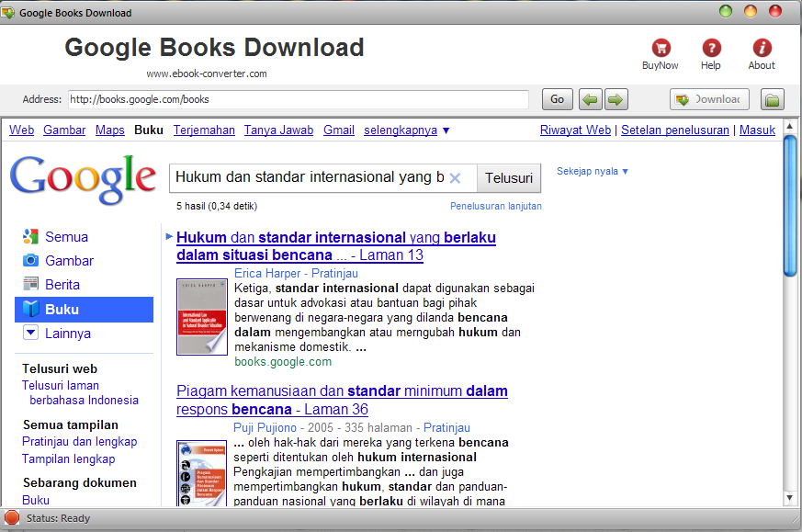Select the Buku book sidebar icon
802x532 pixels.
30,309
